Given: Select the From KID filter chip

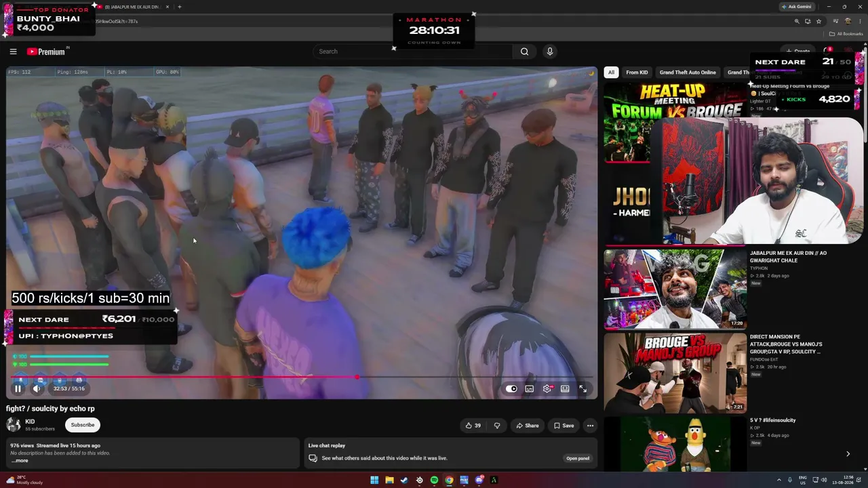Looking at the screenshot, I should coord(637,73).
